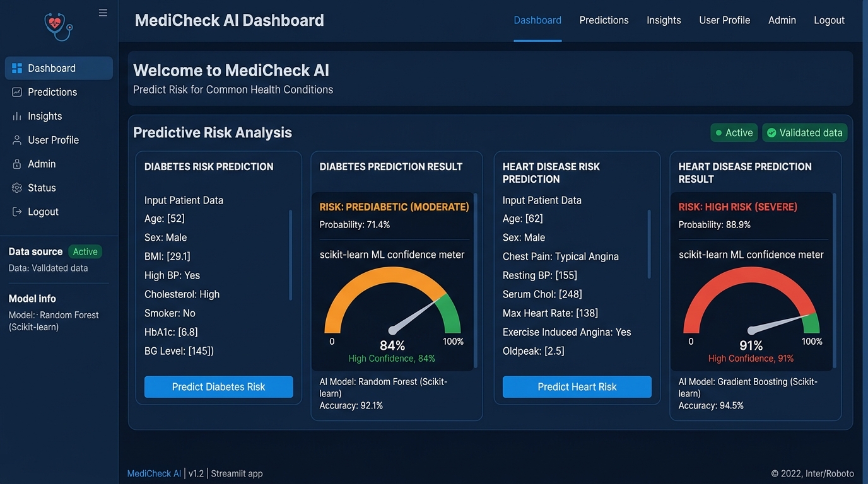Click the HbA1c [6.8] field
Screen dimensions: 868x484
tap(171, 332)
